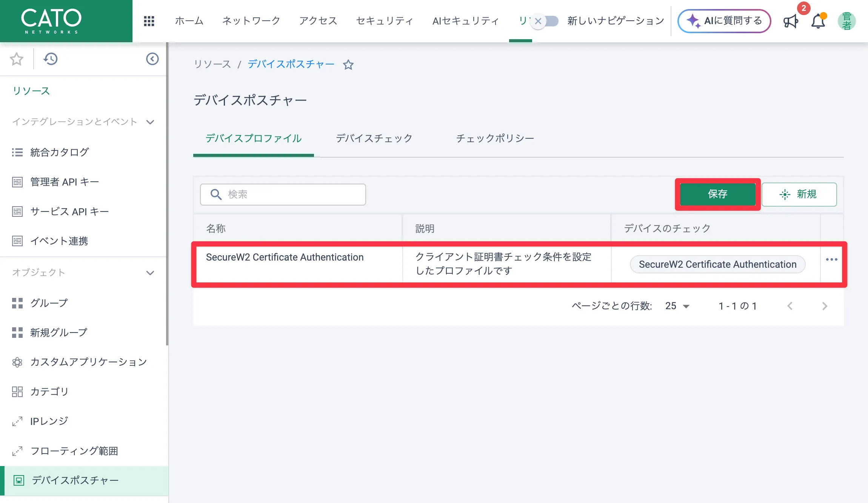Open the ネットワーク menu
Viewport: 868px width, 503px height.
pos(251,21)
